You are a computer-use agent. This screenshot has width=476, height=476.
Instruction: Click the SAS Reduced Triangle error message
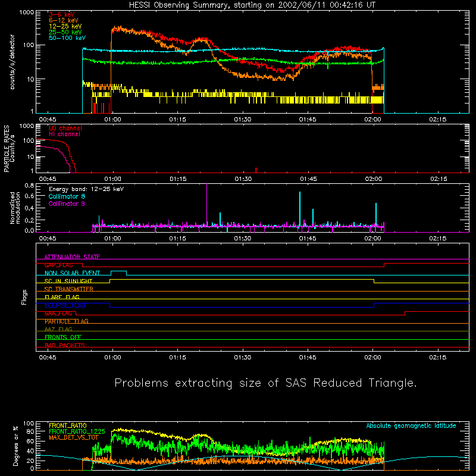pyautogui.click(x=265, y=383)
